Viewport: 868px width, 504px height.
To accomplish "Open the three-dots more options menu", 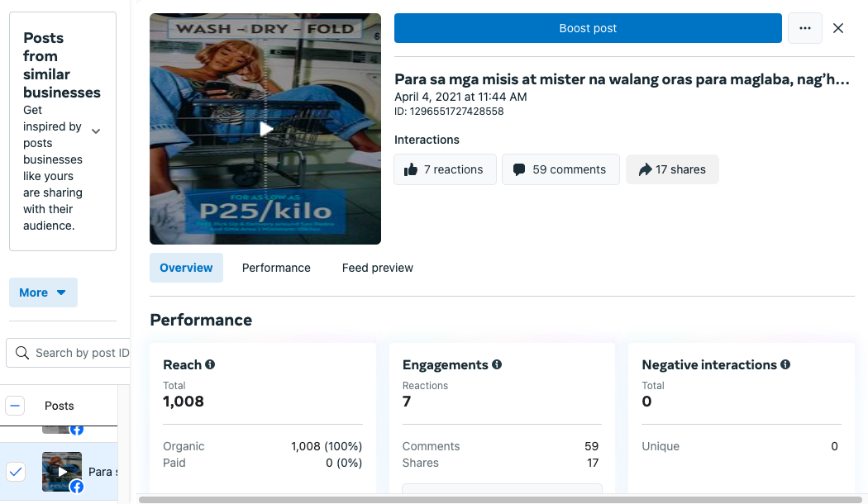I will point(805,28).
